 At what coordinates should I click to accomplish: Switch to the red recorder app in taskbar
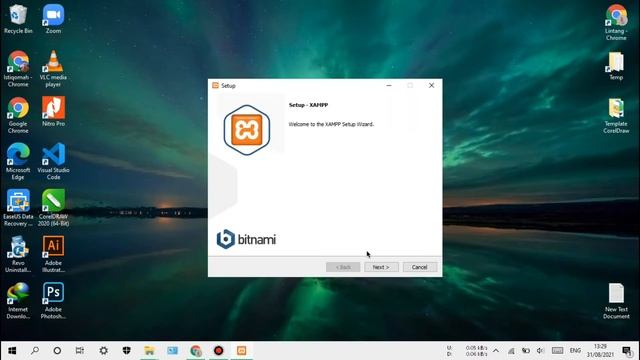[x=218, y=351]
